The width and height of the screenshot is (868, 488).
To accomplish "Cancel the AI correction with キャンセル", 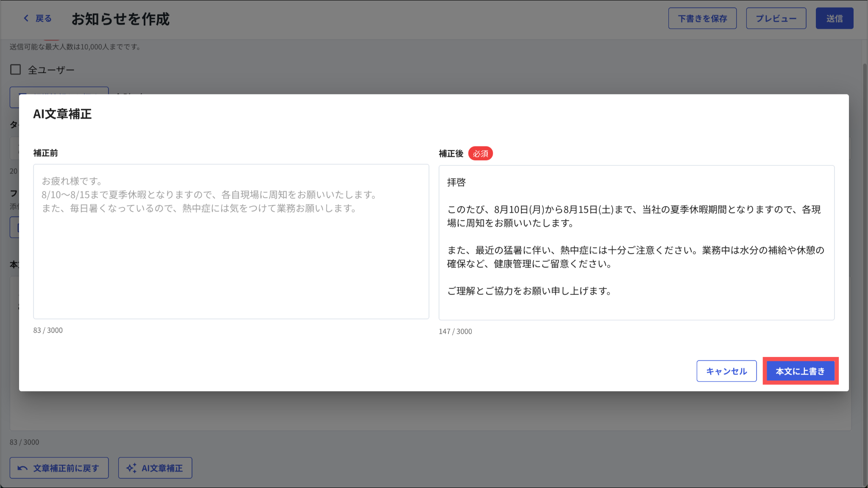I will click(x=726, y=371).
